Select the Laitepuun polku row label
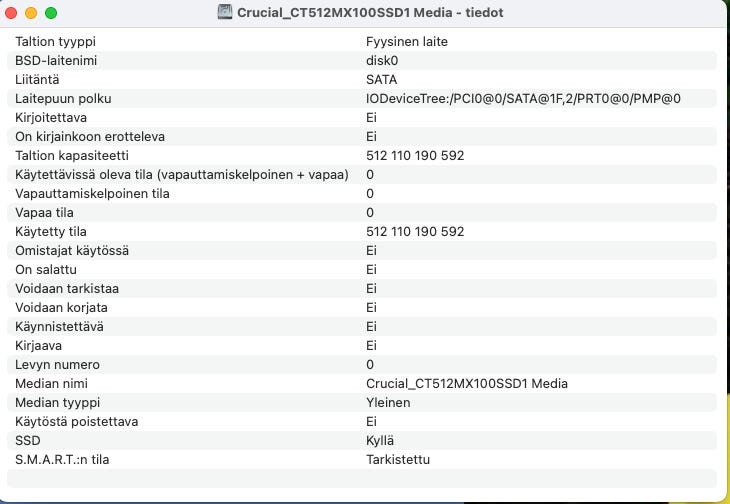 pos(63,98)
